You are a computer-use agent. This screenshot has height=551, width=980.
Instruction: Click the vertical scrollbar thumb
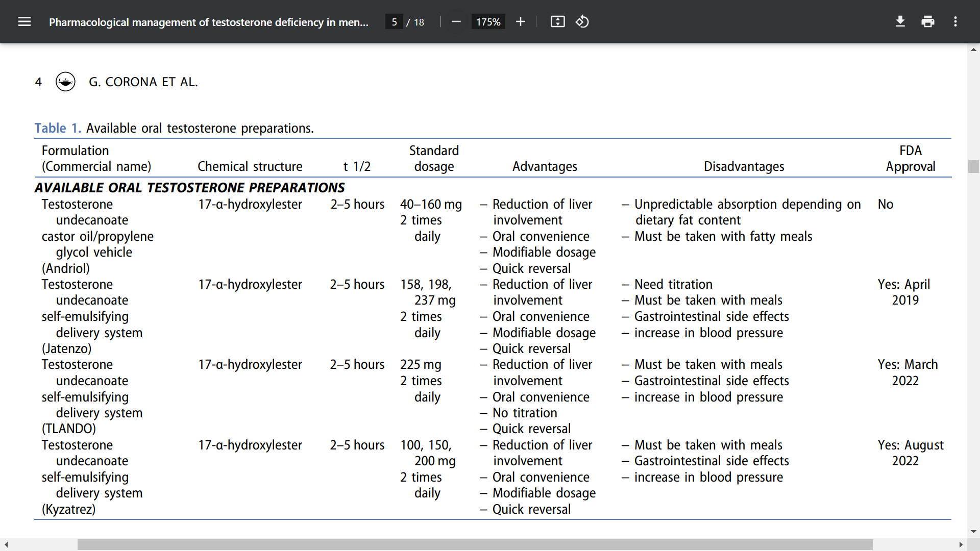[x=973, y=166]
